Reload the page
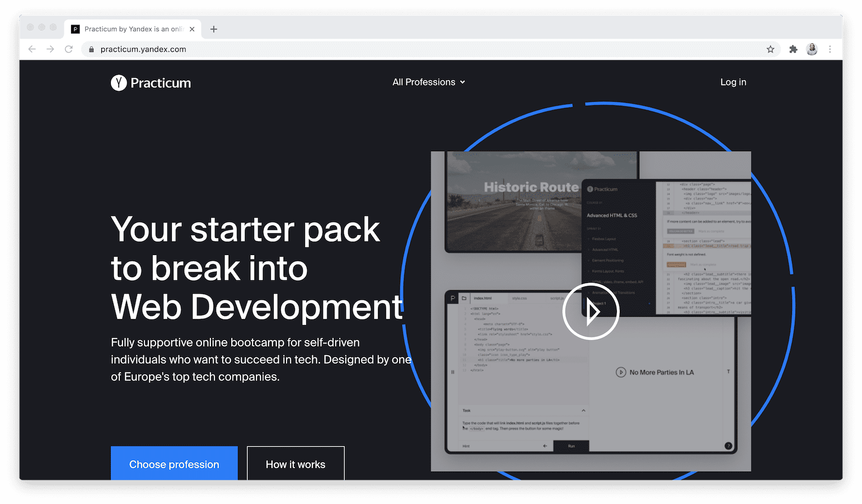The width and height of the screenshot is (862, 504). tap(68, 49)
